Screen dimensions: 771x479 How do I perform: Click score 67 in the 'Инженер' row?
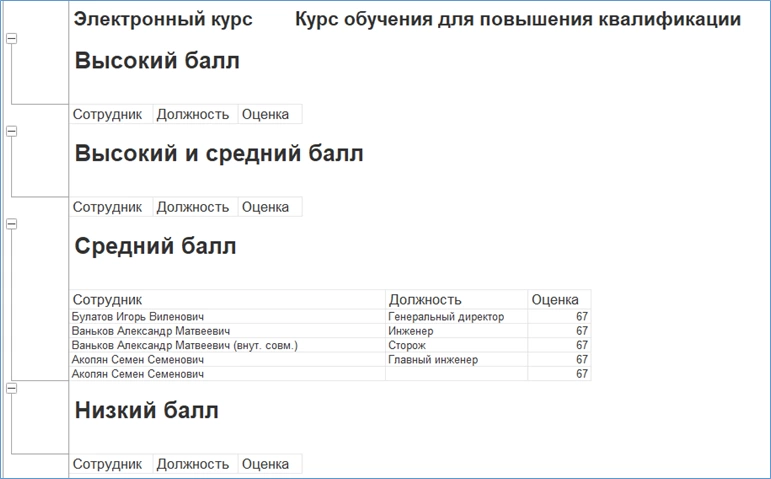click(x=560, y=331)
